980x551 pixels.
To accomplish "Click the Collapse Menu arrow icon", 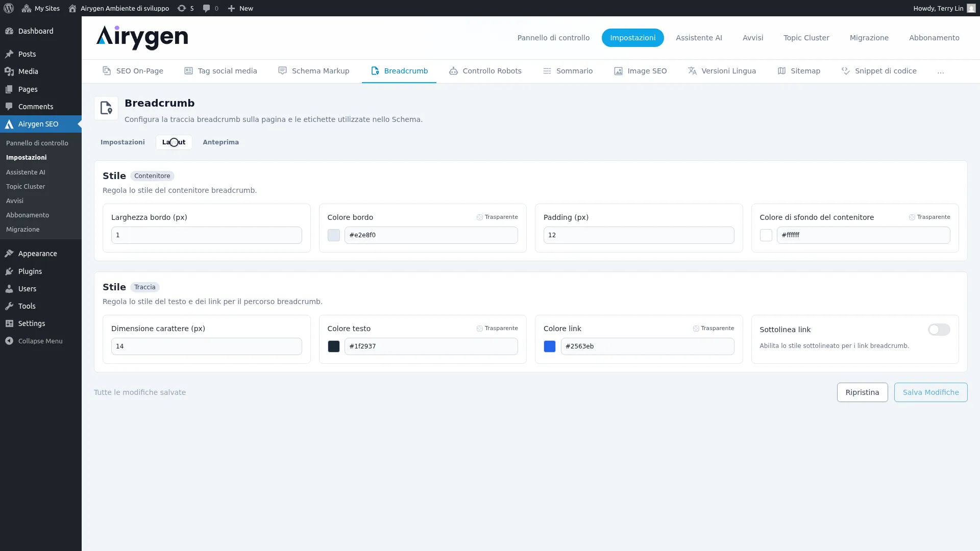I will point(9,341).
